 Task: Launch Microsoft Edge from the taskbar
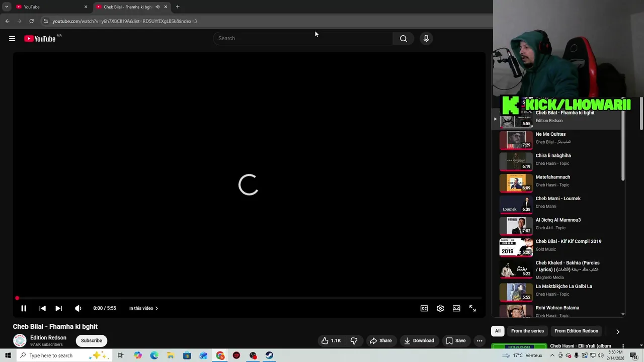(x=154, y=355)
